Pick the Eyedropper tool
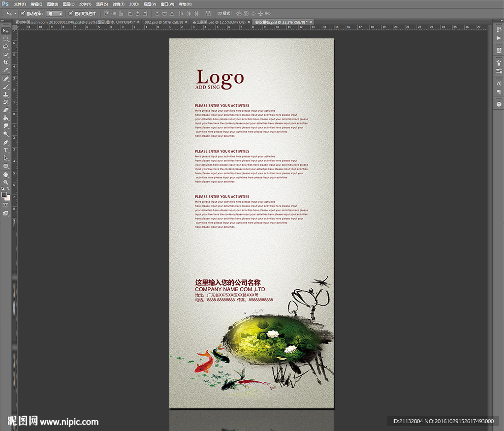 pyautogui.click(x=6, y=70)
